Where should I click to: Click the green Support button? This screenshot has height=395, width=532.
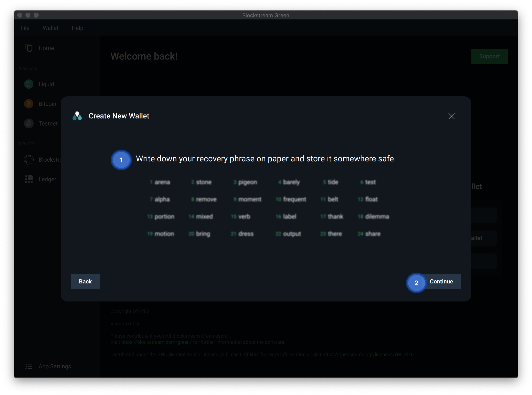(x=489, y=56)
